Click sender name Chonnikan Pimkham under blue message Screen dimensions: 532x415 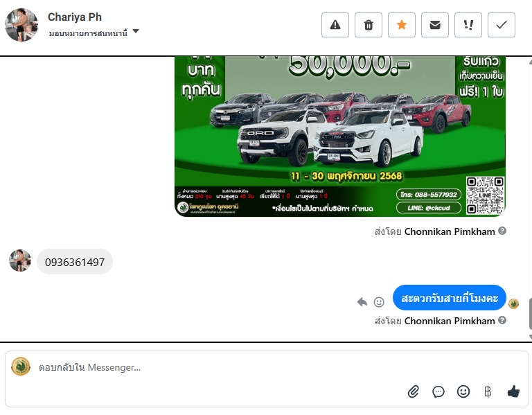[x=450, y=321]
